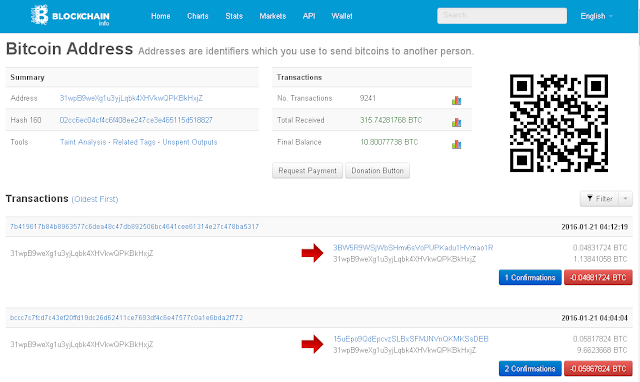Open the Wallet menu item
640x382 pixels.
[342, 16]
